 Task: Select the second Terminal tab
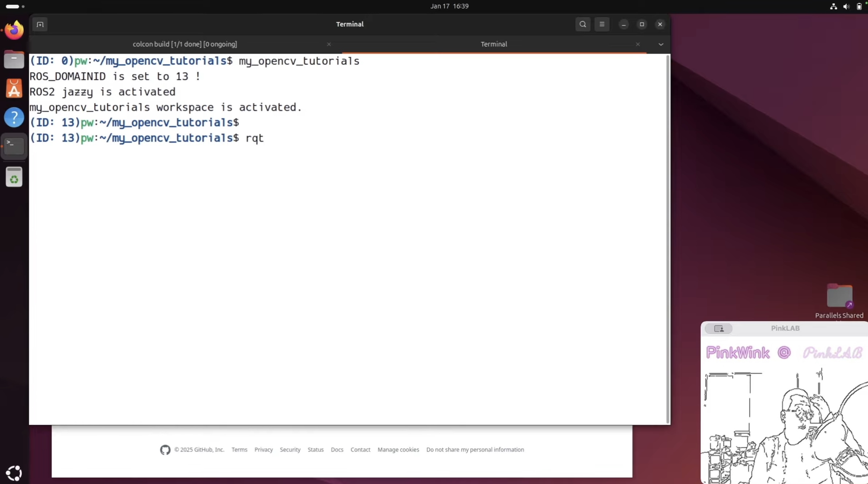[x=493, y=44]
